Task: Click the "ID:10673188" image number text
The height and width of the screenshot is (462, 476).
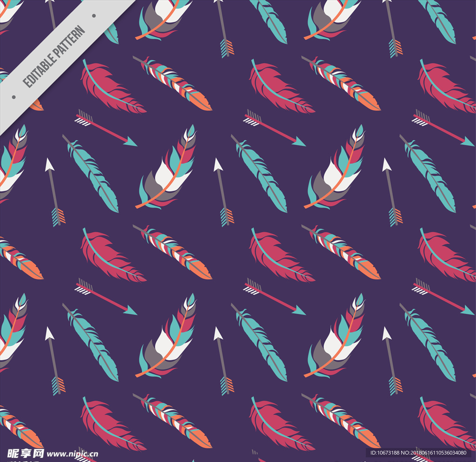Action: (x=384, y=453)
